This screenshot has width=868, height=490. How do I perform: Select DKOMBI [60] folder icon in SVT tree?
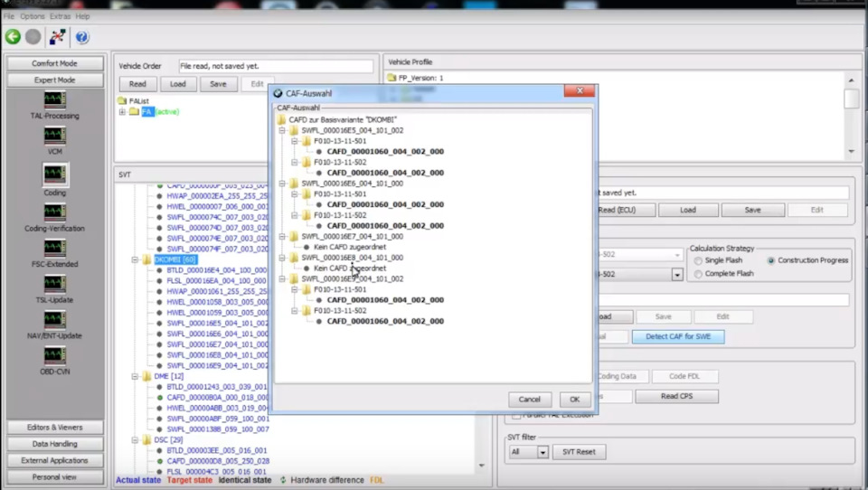(x=146, y=259)
